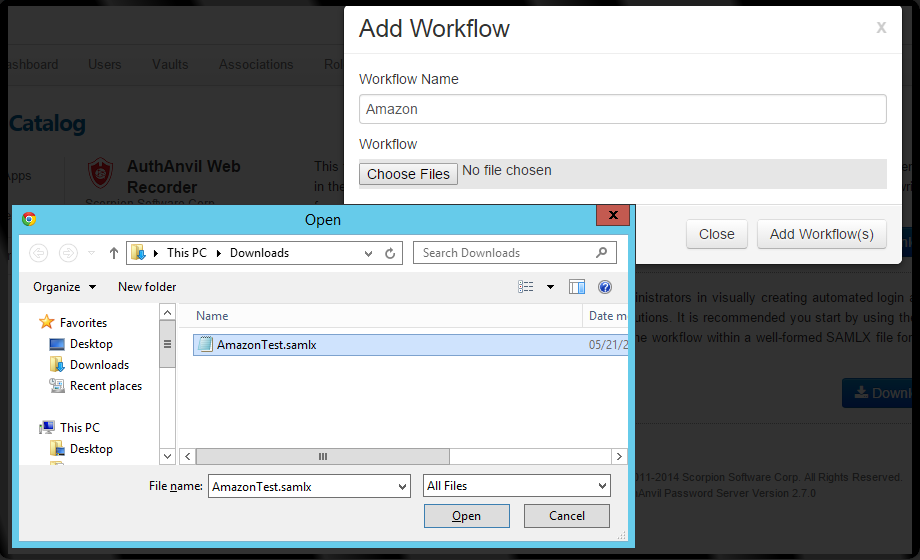Expand the File name dropdown arrow
920x560 pixels.
(x=402, y=486)
